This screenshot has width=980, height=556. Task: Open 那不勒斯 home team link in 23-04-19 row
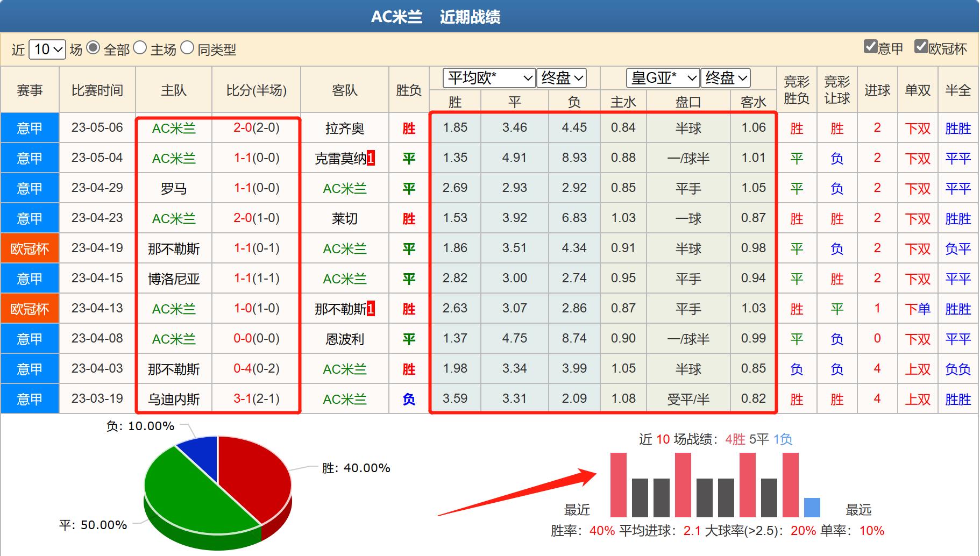[x=174, y=249]
